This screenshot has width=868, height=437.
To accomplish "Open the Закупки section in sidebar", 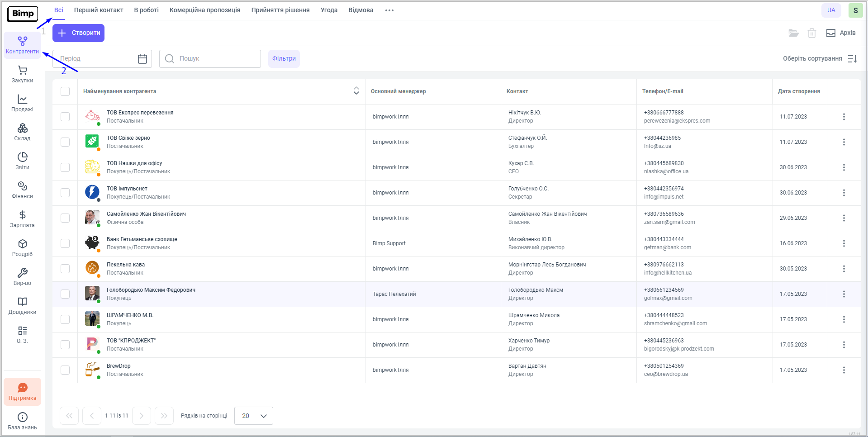I will 22,74.
